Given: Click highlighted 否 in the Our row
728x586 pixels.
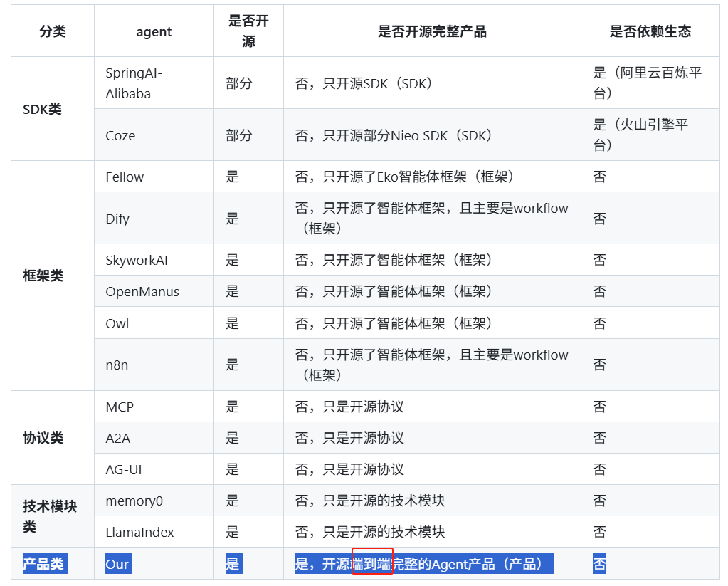Looking at the screenshot, I should 599,564.
